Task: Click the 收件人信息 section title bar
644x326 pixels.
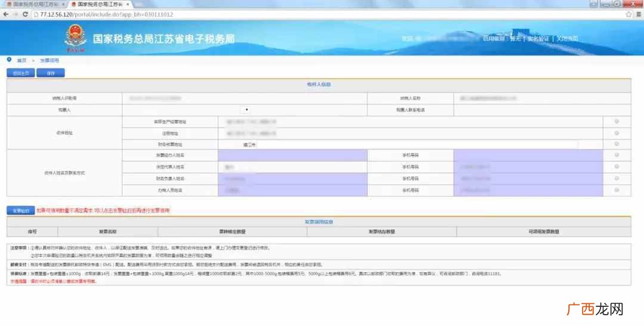Action: coord(318,85)
